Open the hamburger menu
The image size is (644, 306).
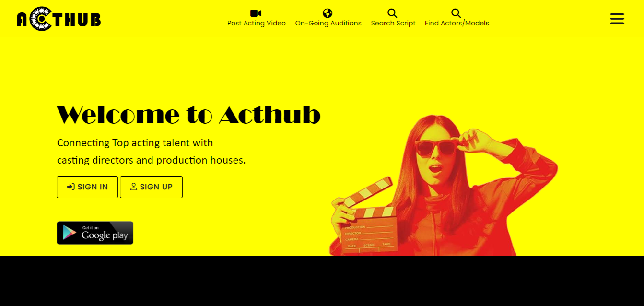(x=617, y=19)
